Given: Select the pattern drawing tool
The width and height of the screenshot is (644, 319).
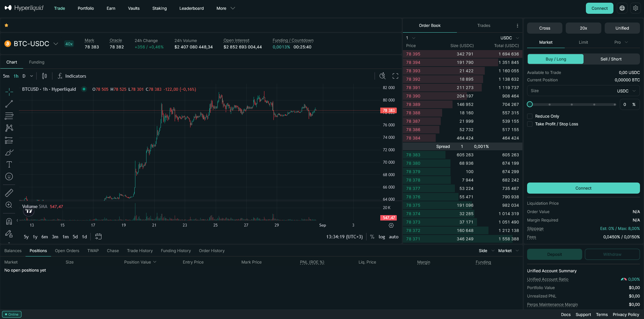Looking at the screenshot, I should click(9, 128).
